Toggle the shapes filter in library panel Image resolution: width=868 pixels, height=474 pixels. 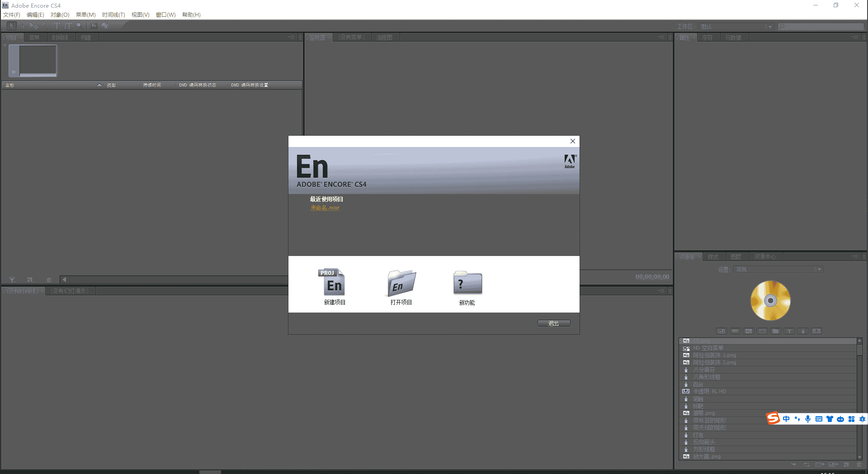coord(803,331)
